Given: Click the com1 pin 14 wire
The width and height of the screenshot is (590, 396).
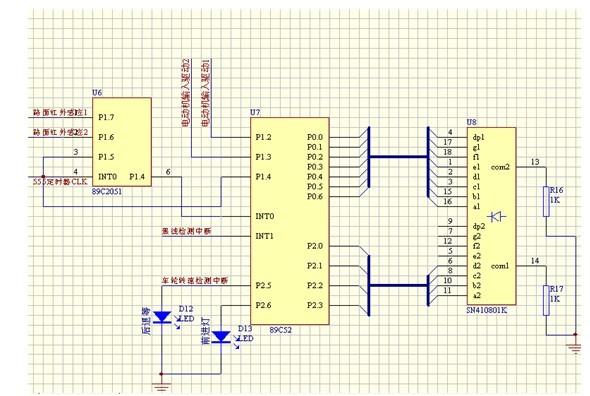Looking at the screenshot, I should coord(531,266).
